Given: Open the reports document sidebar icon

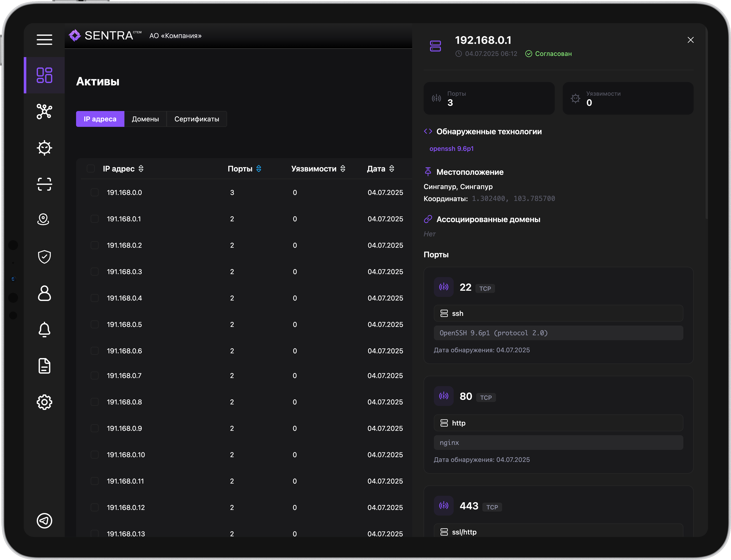Looking at the screenshot, I should point(44,366).
